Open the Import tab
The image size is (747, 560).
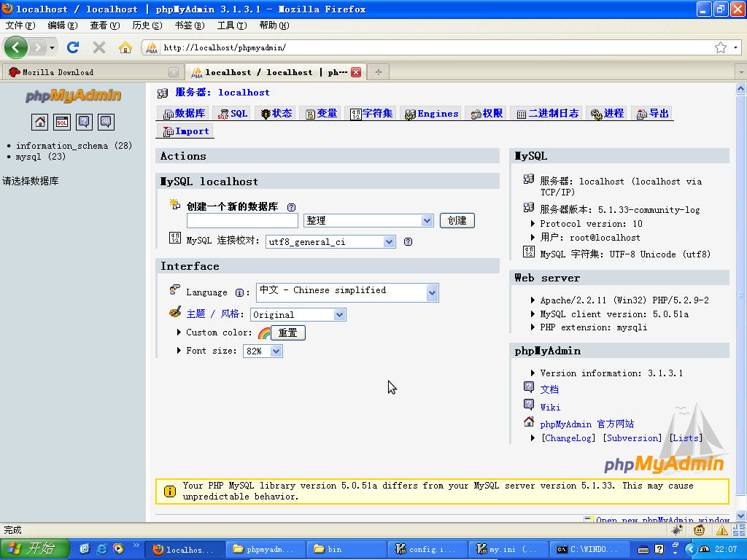pos(186,131)
